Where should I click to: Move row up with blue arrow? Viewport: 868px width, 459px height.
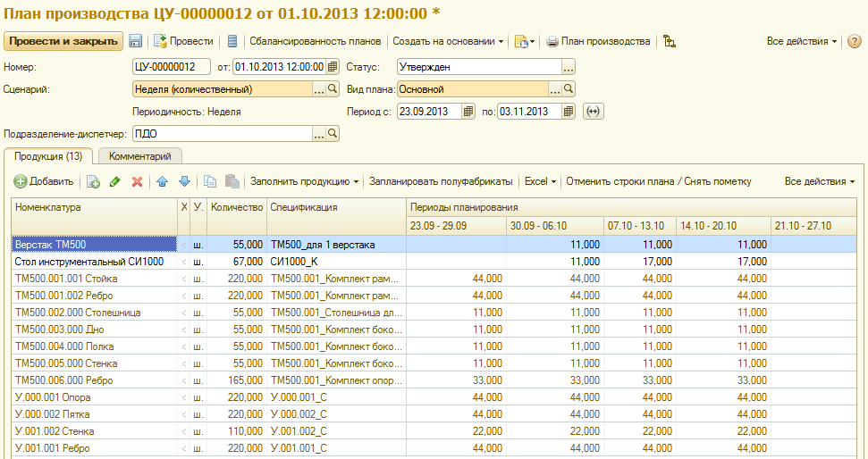pyautogui.click(x=163, y=181)
